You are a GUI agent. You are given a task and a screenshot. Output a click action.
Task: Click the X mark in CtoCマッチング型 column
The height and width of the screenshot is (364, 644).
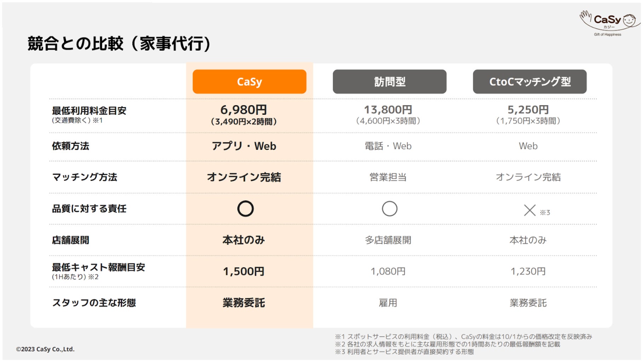tap(529, 210)
